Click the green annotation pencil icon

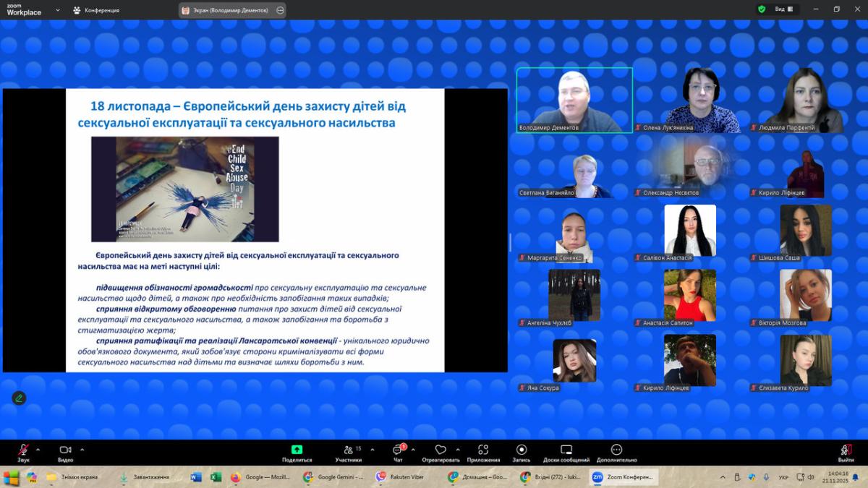point(19,398)
